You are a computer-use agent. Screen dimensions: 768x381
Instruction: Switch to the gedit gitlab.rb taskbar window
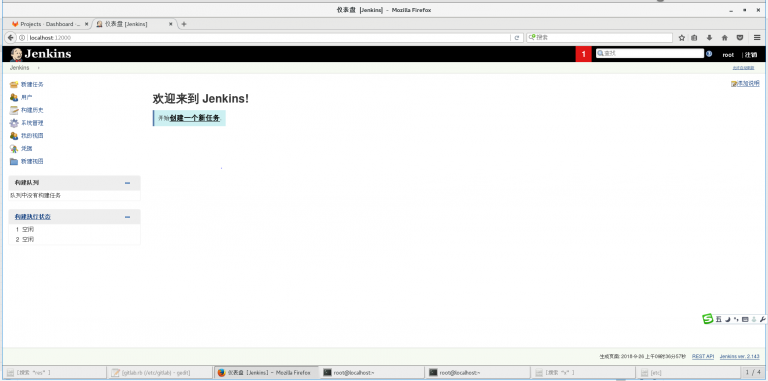coord(160,373)
